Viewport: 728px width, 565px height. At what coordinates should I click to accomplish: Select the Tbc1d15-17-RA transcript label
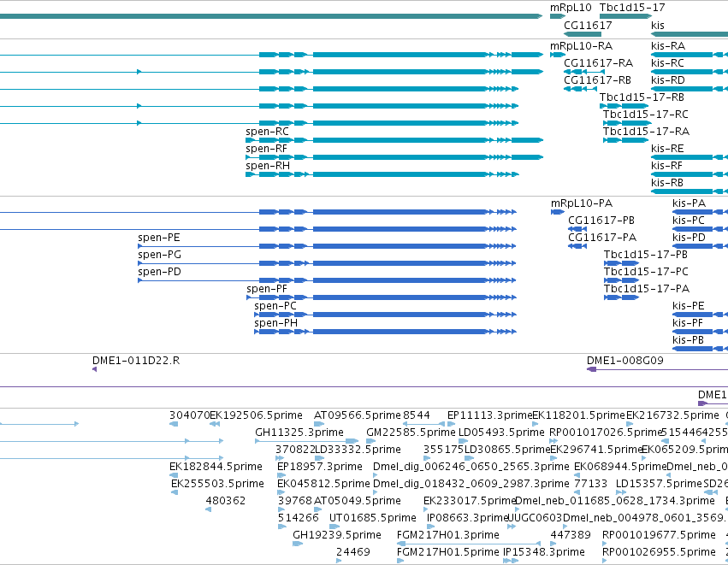(x=646, y=132)
